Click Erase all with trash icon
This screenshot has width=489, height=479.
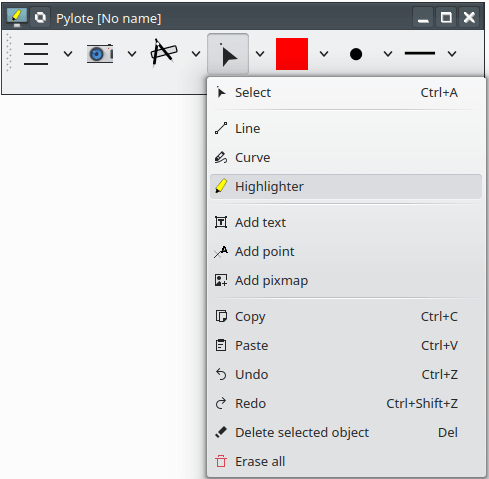coord(346,462)
